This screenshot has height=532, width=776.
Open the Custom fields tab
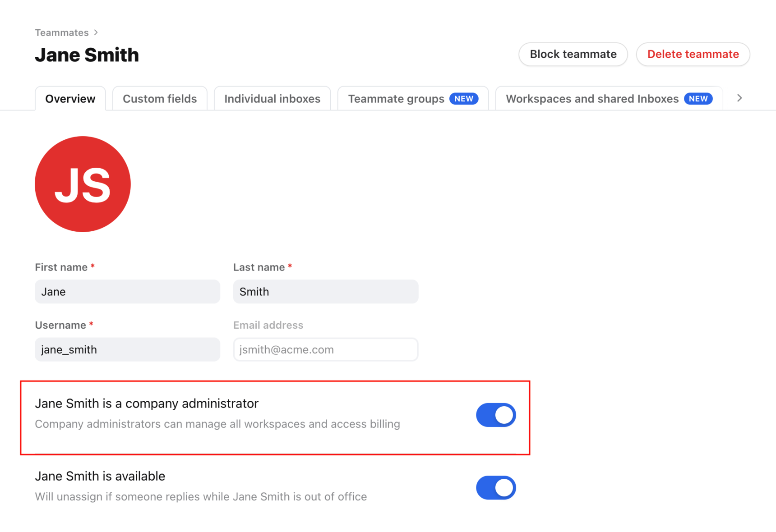pos(160,99)
